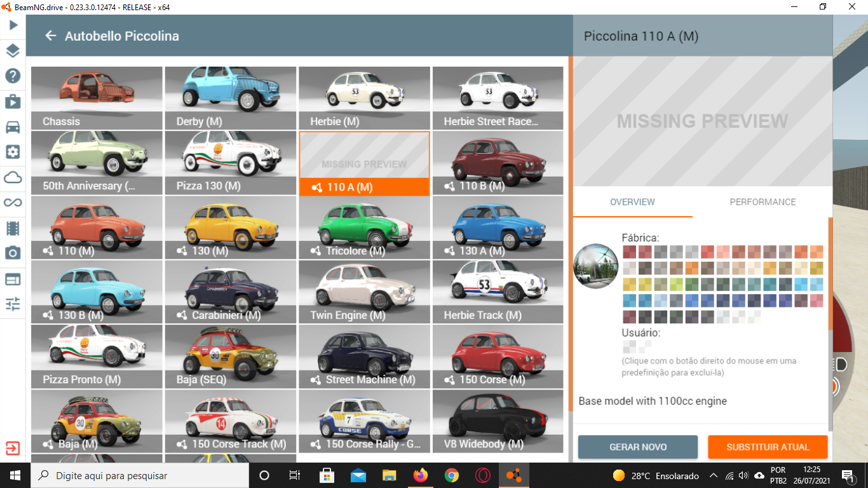Select the Pizza Pronto (M) configuration
Image resolution: width=868 pixels, height=488 pixels.
(97, 356)
